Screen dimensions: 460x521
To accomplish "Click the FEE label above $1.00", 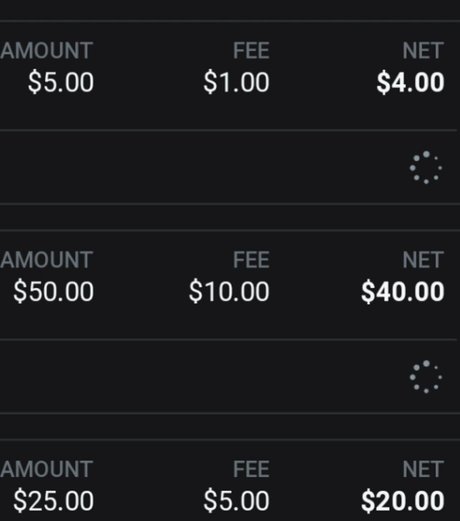I will (x=251, y=51).
